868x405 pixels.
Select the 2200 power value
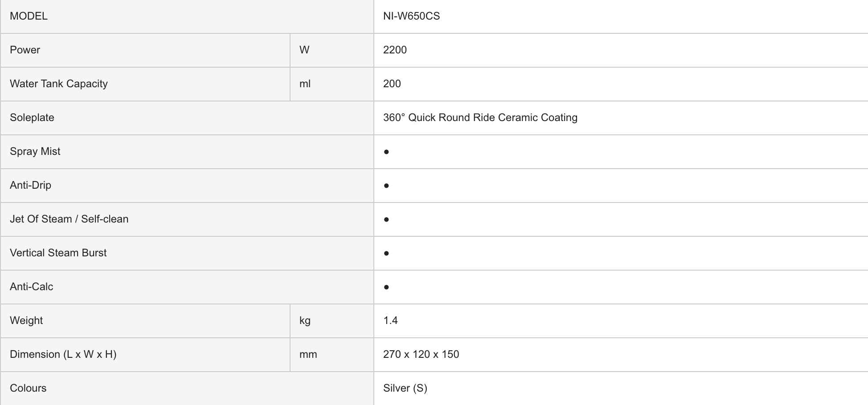coord(395,50)
